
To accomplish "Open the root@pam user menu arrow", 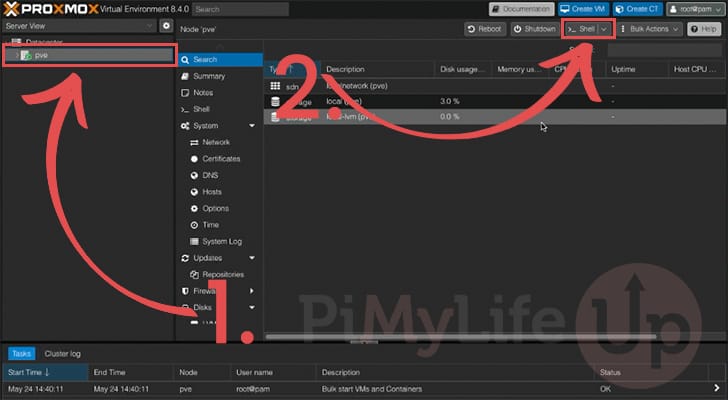I will [718, 10].
